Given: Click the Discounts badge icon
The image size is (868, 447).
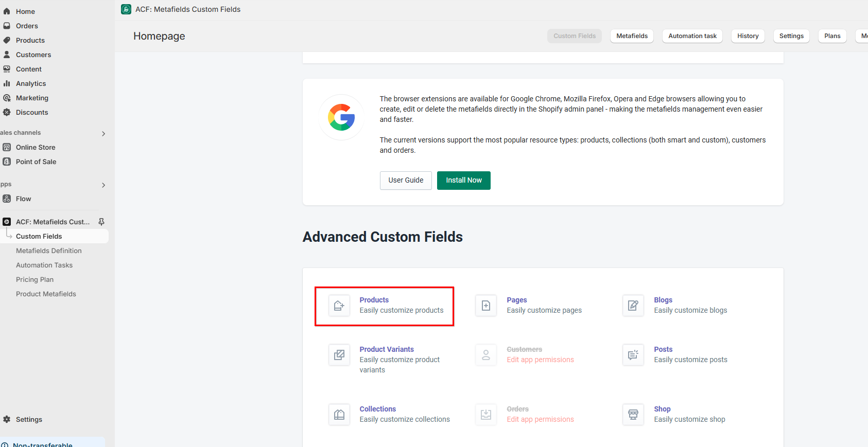Looking at the screenshot, I should coord(7,112).
